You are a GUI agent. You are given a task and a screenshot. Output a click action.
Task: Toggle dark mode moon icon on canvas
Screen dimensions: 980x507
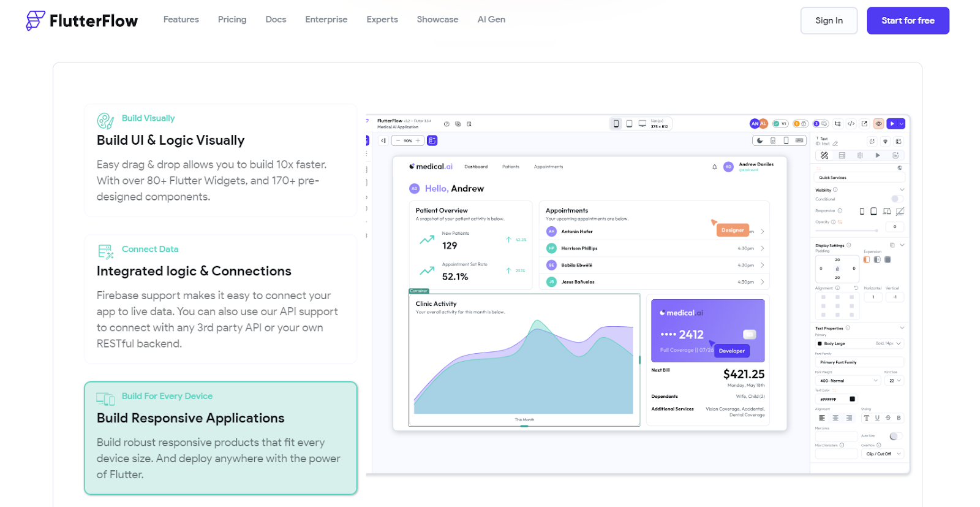point(759,140)
